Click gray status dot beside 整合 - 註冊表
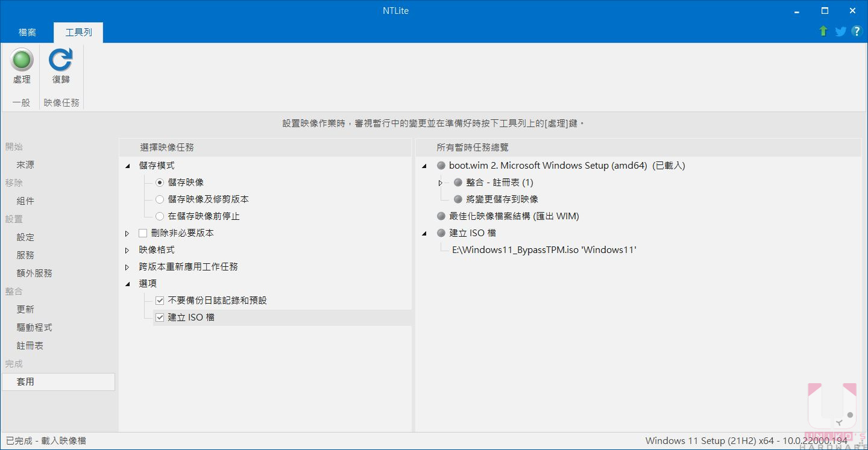The image size is (868, 450). pos(458,183)
